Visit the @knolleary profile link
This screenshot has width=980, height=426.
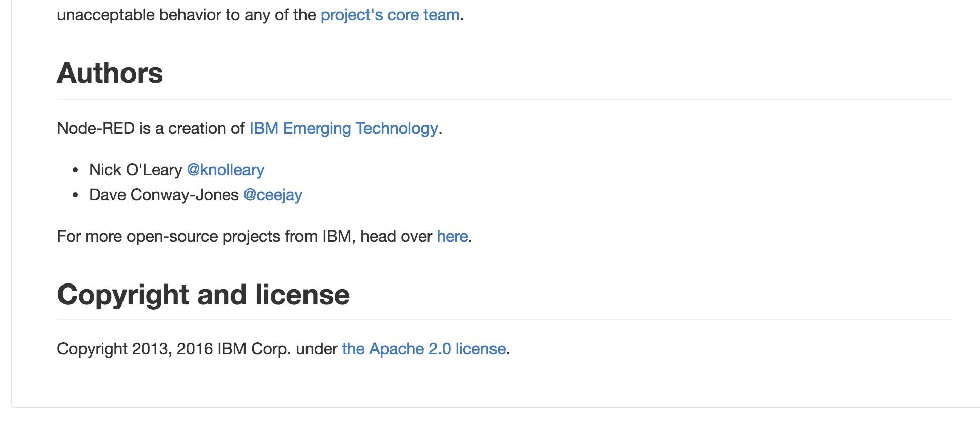(x=225, y=170)
